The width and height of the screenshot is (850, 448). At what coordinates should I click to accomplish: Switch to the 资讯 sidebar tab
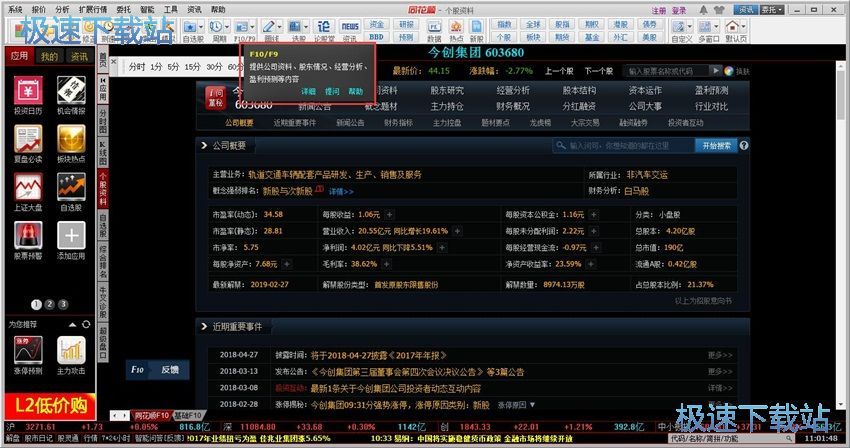tap(79, 56)
